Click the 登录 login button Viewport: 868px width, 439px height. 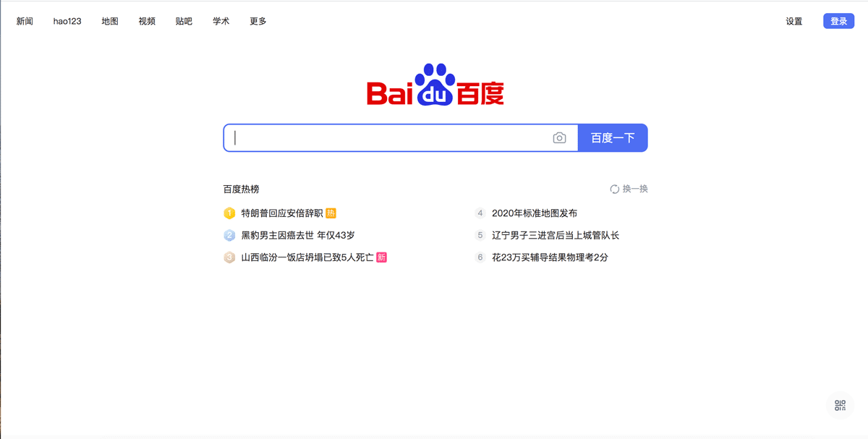[838, 21]
